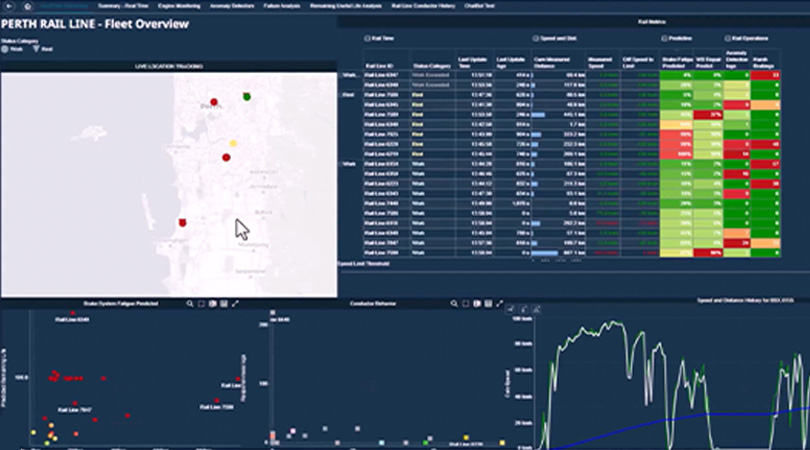Click the table view icon on Conductor Behavior chart
This screenshot has height=450, width=810.
[x=488, y=304]
